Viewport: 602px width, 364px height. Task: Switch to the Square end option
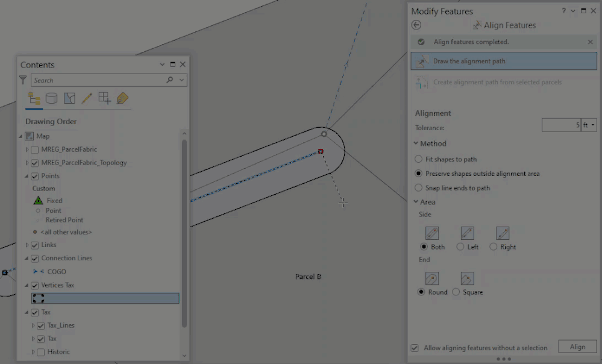tap(456, 292)
